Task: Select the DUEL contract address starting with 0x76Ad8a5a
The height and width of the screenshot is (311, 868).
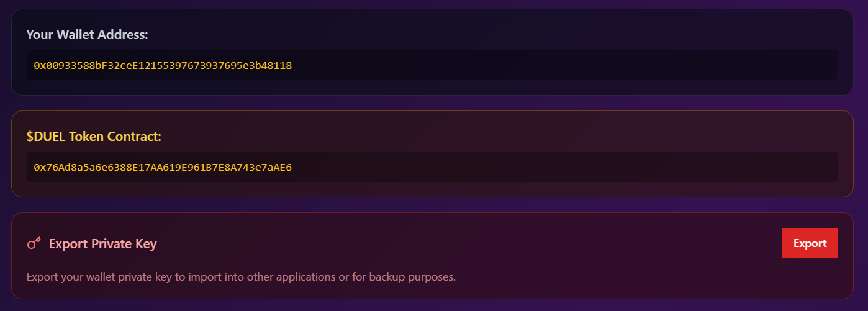Action: click(163, 167)
